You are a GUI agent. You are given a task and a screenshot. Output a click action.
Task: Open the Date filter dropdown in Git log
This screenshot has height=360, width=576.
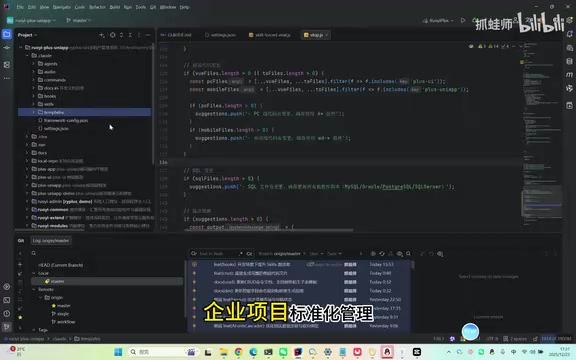(x=334, y=253)
